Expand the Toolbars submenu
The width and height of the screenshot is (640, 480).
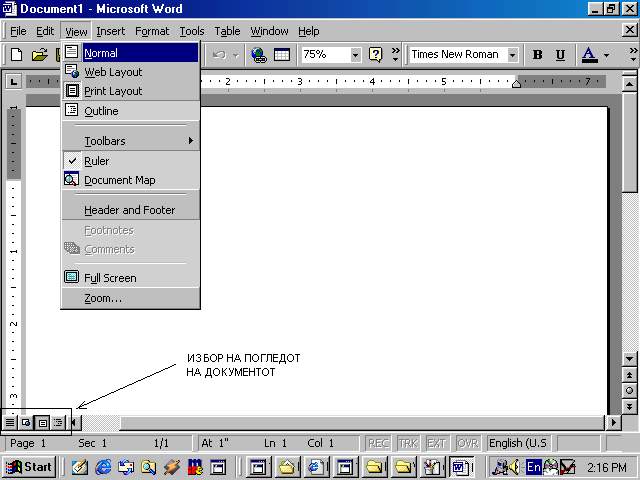click(x=131, y=141)
